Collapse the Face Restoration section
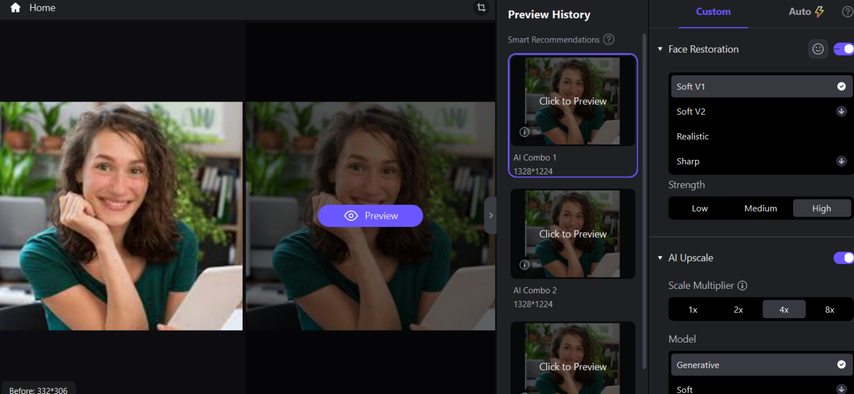This screenshot has height=394, width=854. (x=660, y=49)
